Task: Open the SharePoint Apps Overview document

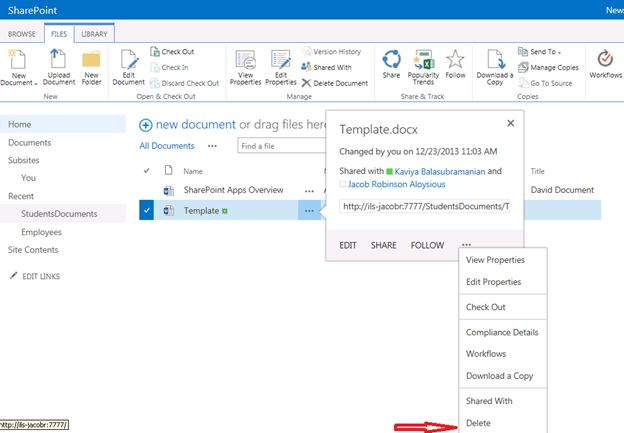Action: [234, 190]
